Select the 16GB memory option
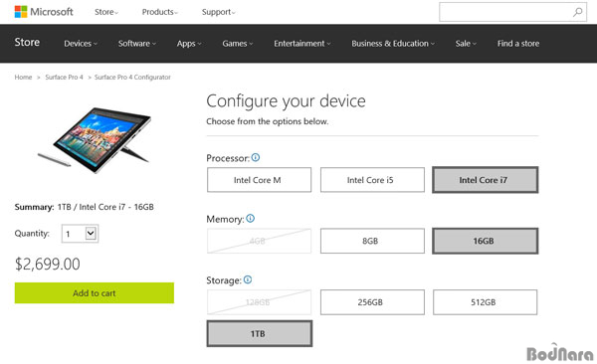This screenshot has height=364, width=597. tap(486, 241)
